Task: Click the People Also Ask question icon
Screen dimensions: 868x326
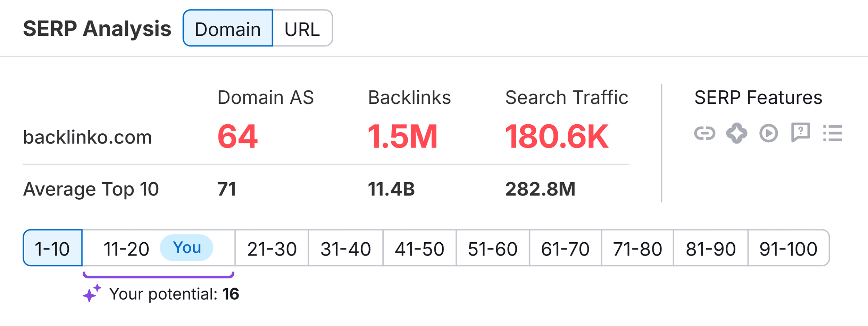Action: click(800, 132)
